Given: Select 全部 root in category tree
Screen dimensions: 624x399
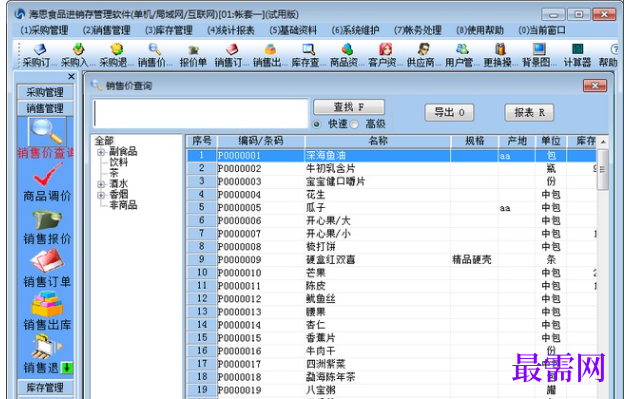Looking at the screenshot, I should 104,141.
